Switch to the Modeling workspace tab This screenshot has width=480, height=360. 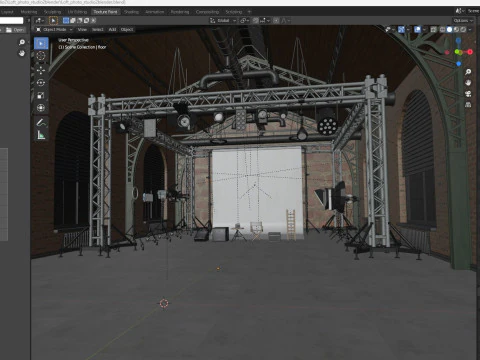coord(29,12)
